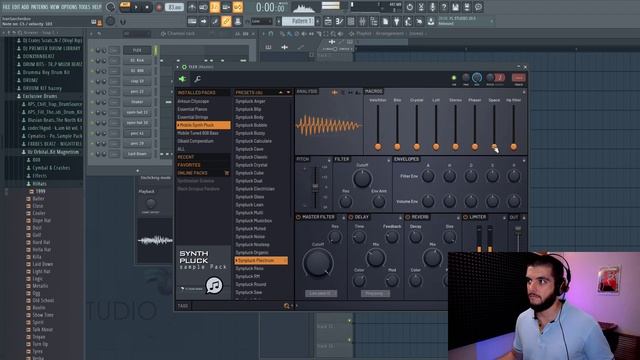This screenshot has width=640, height=360.
Task: Click the online packs shopping cart icon
Action: (x=227, y=173)
